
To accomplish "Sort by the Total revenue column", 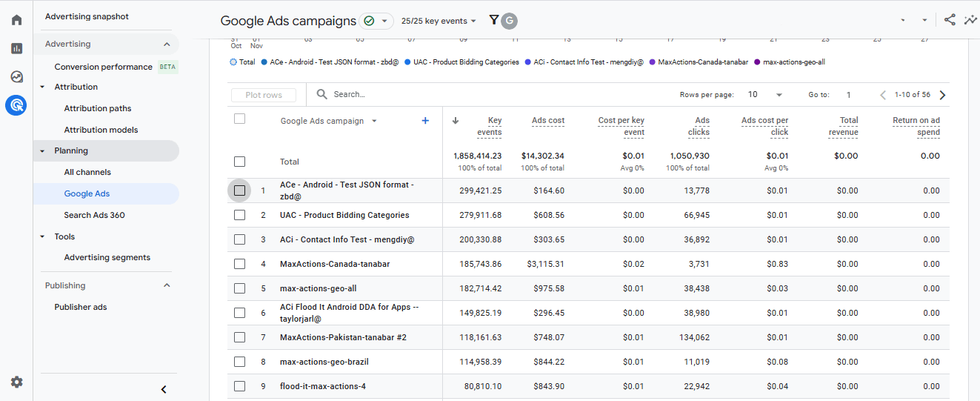I will (x=844, y=126).
